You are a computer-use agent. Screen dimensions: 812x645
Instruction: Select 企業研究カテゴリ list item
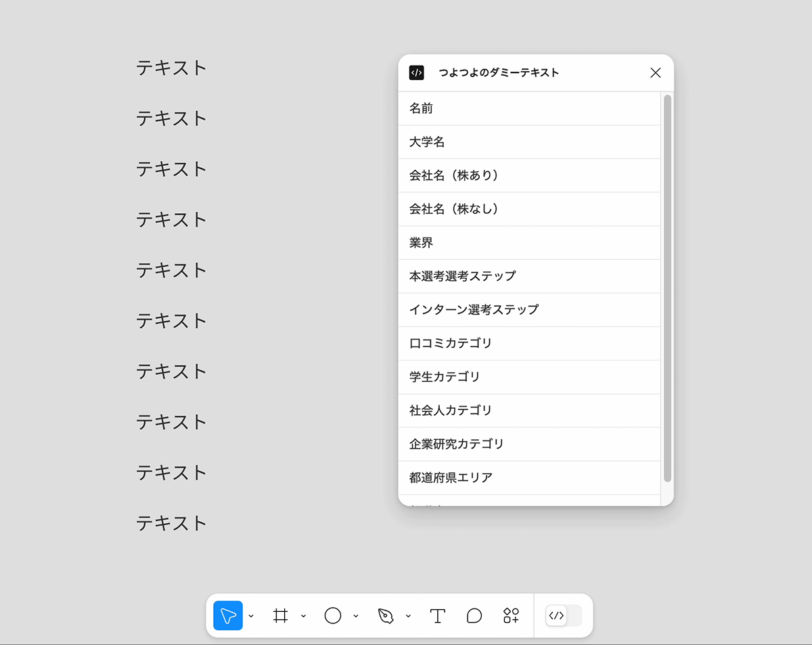(x=529, y=444)
